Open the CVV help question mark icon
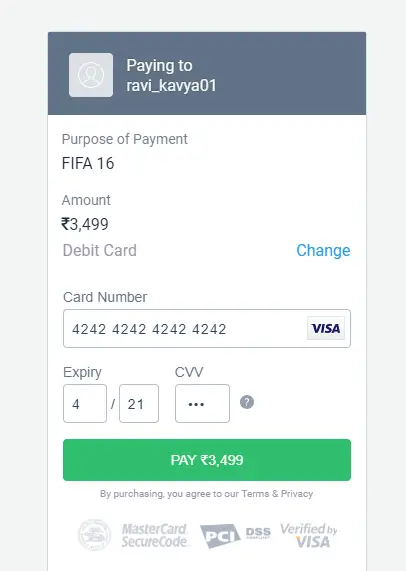The image size is (406, 571). [x=247, y=402]
